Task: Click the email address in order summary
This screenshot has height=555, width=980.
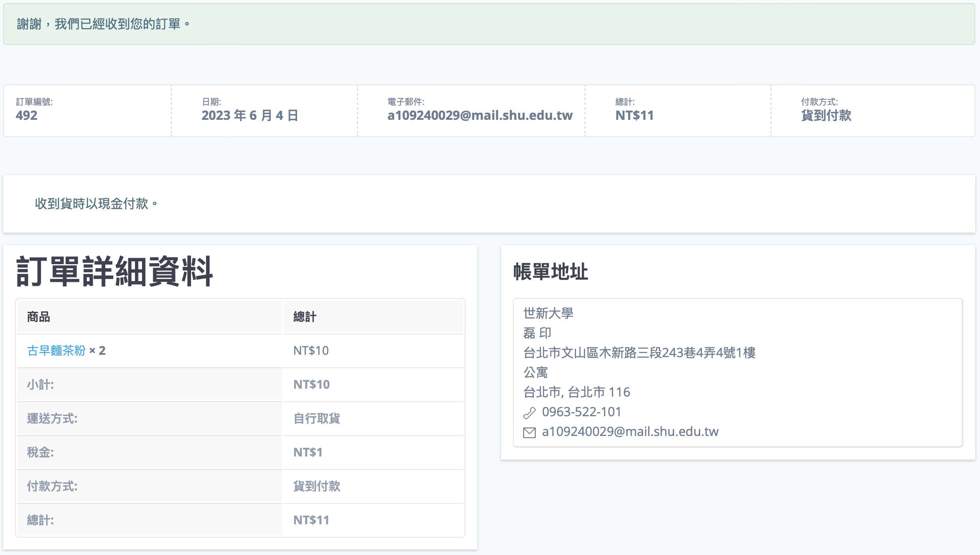Action: tap(480, 115)
